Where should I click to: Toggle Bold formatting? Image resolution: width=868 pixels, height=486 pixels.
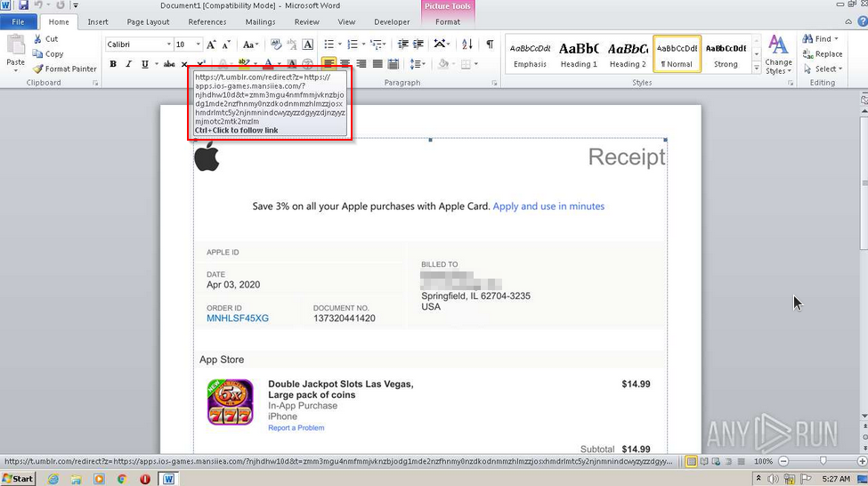pyautogui.click(x=113, y=64)
